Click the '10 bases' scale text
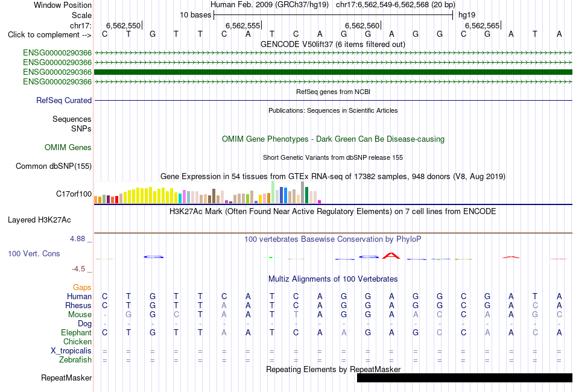 (x=195, y=15)
